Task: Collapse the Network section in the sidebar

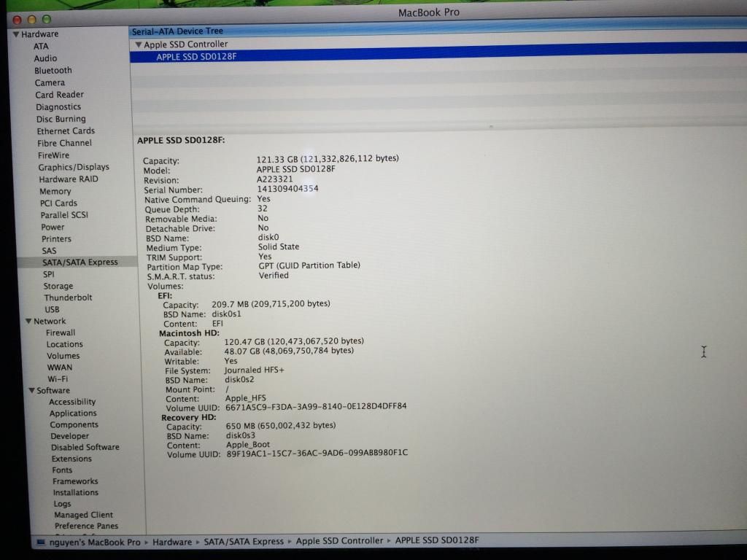Action: coord(30,321)
